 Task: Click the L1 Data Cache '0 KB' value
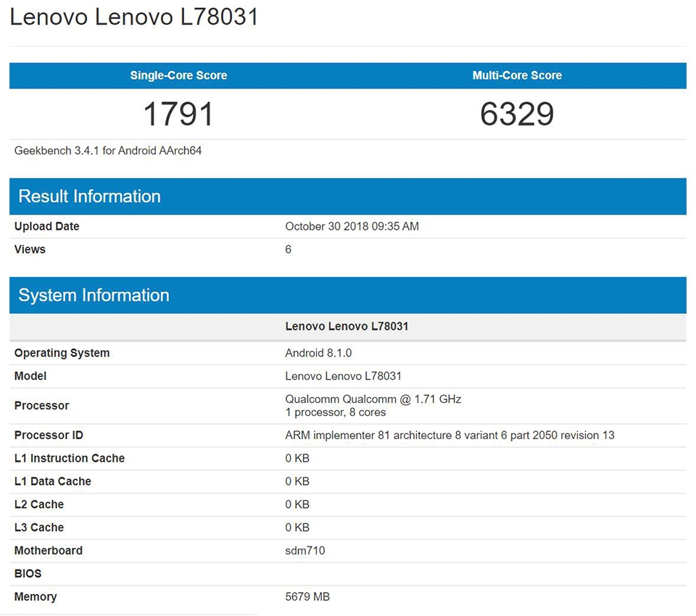(297, 481)
